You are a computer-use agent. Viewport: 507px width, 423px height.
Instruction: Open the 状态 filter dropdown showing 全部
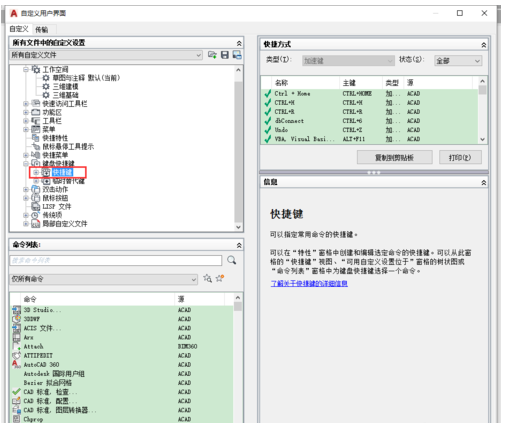458,61
